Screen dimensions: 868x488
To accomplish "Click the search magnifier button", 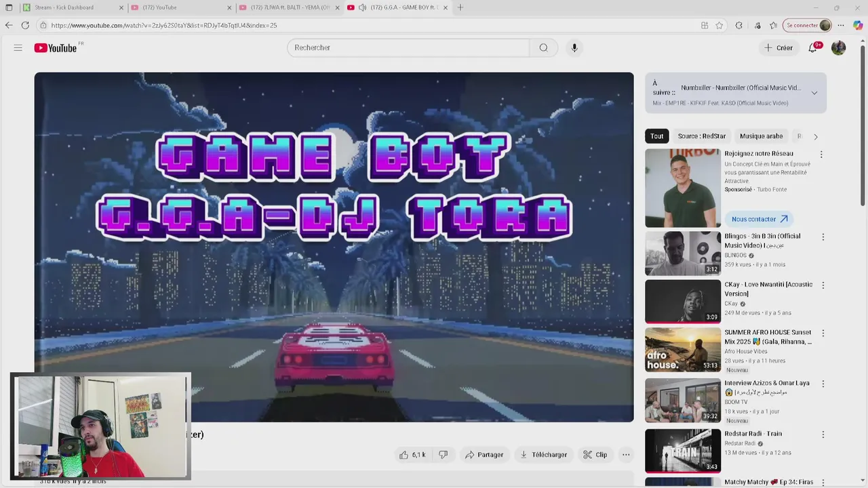I will [543, 47].
